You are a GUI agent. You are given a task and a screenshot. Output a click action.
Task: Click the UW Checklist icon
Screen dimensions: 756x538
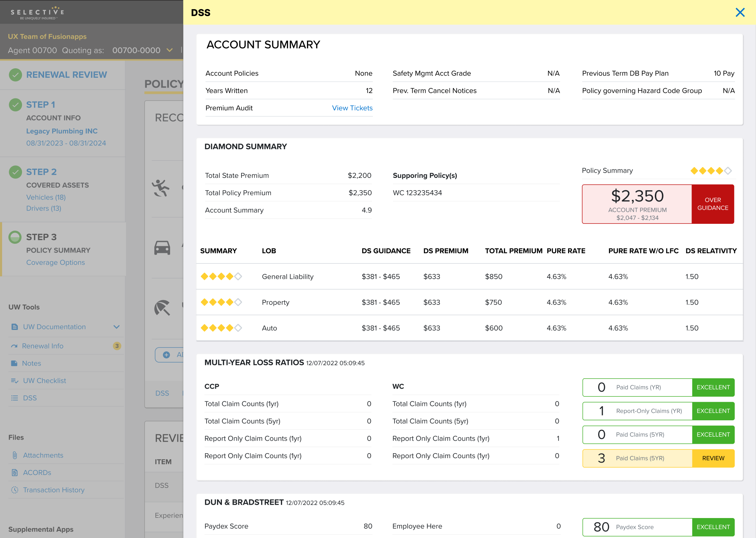coord(15,381)
